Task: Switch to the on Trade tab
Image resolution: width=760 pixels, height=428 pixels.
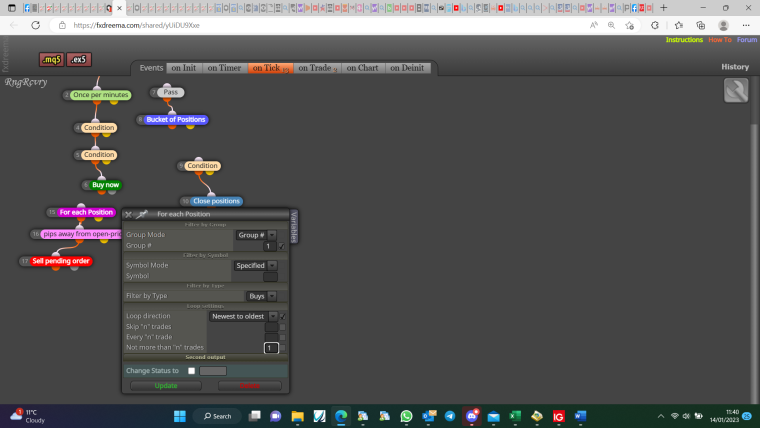Action: click(317, 68)
